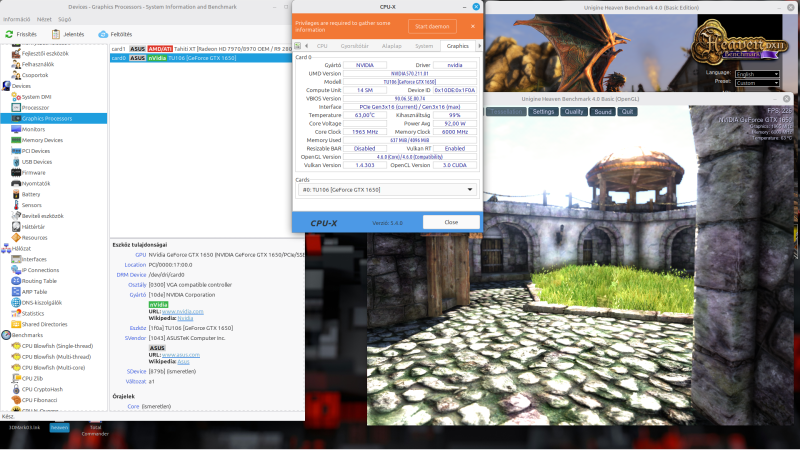Click the Memory Devices RAM icon
The width and height of the screenshot is (800, 450).
coord(16,140)
